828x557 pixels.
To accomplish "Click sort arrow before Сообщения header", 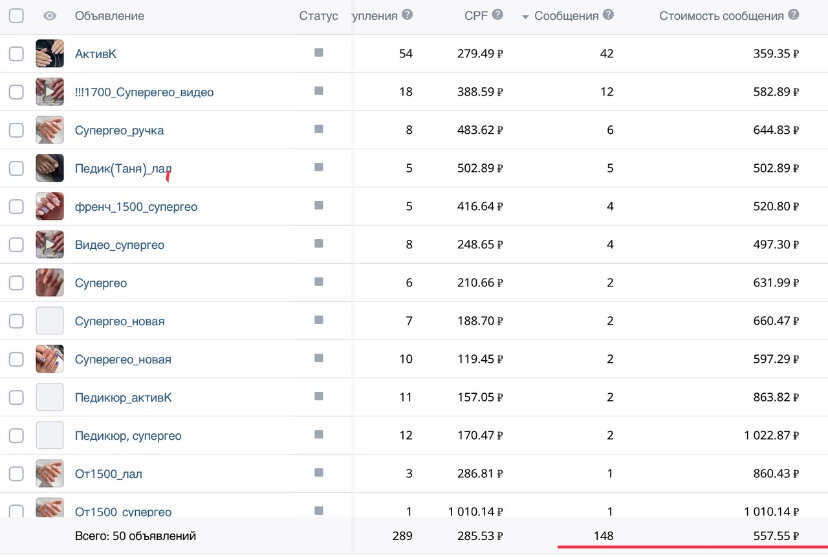I will (x=525, y=17).
